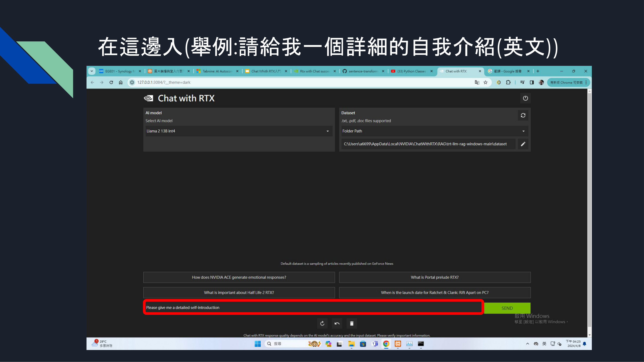Open Task View from the taskbar
Image resolution: width=644 pixels, height=362 pixels.
[339, 344]
